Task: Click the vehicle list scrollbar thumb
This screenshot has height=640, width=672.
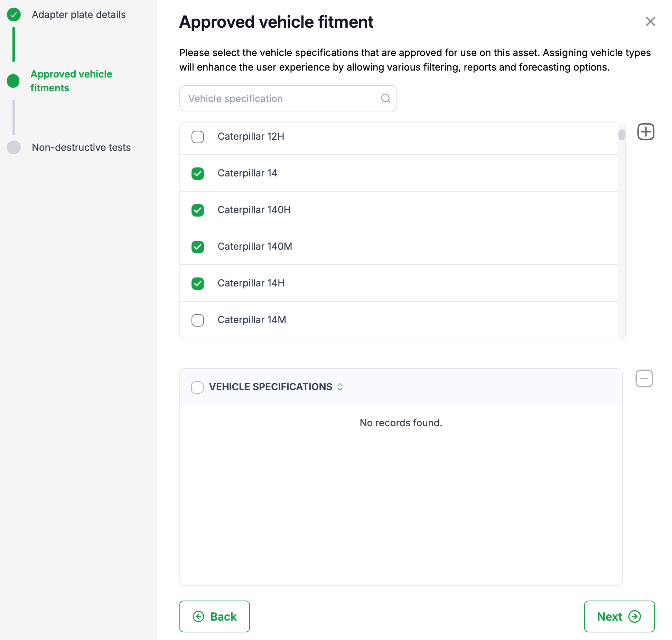Action: 622,135
